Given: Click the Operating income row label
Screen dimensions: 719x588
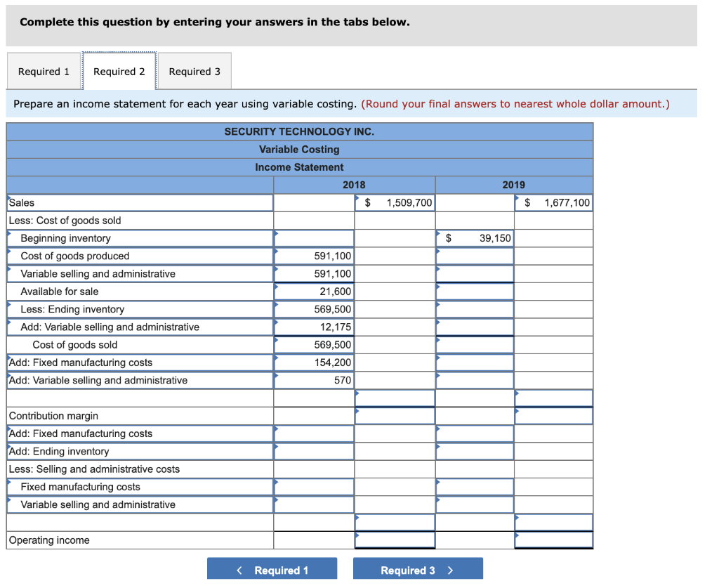Looking at the screenshot, I should pos(49,540).
